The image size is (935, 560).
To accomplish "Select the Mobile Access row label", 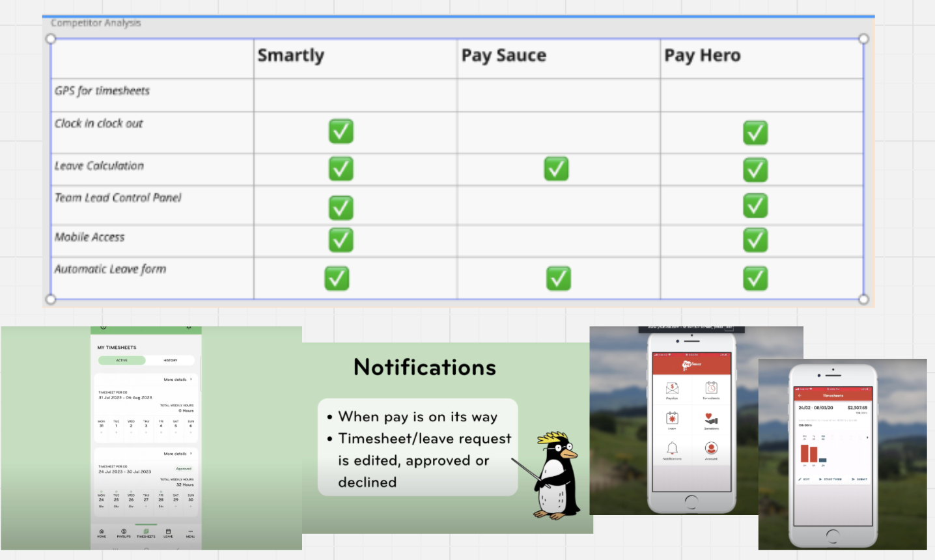I will pyautogui.click(x=89, y=237).
